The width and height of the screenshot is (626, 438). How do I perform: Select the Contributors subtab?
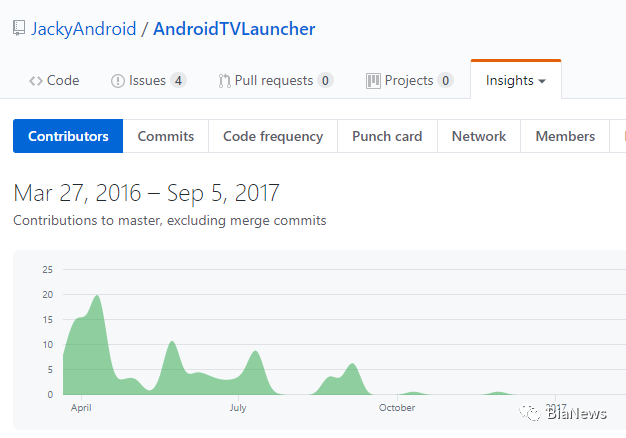[x=68, y=136]
